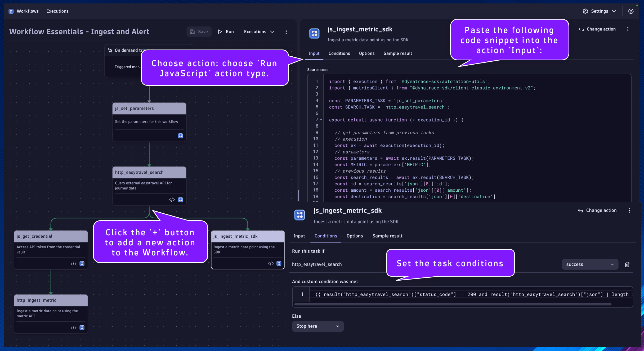This screenshot has height=351, width=644.
Task: Click code icon on js_ingest_metric_sdk node
Action: pos(270,263)
